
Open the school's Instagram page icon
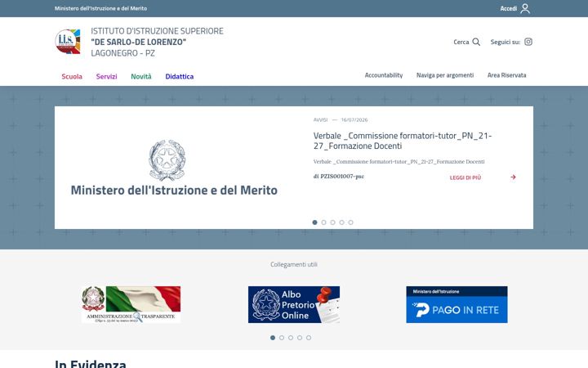click(528, 42)
